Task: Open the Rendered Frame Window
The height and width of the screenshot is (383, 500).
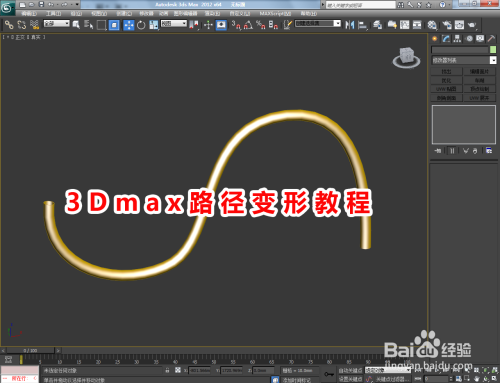Action: (x=459, y=25)
